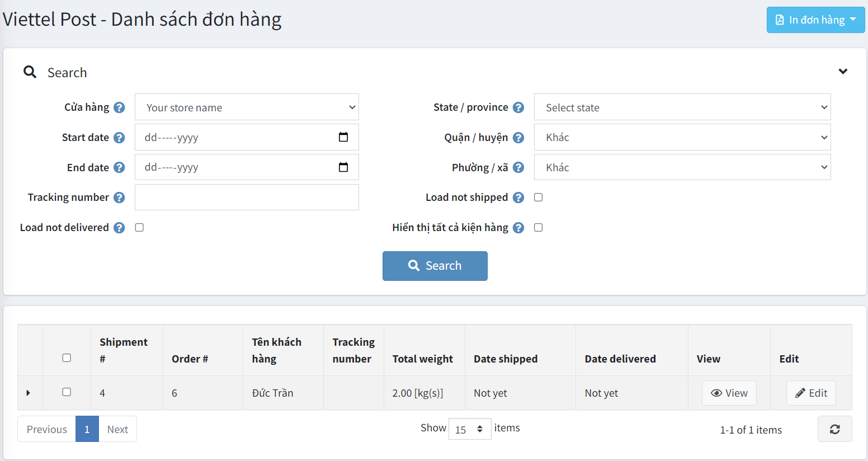Image resolution: width=868 pixels, height=461 pixels.
Task: Click the Tracking number column header
Action: (353, 350)
